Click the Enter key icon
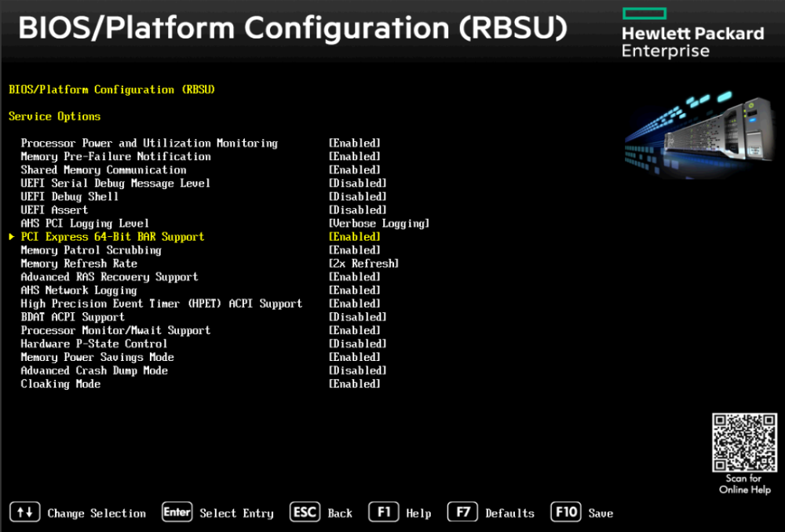785x532 pixels. click(x=177, y=512)
